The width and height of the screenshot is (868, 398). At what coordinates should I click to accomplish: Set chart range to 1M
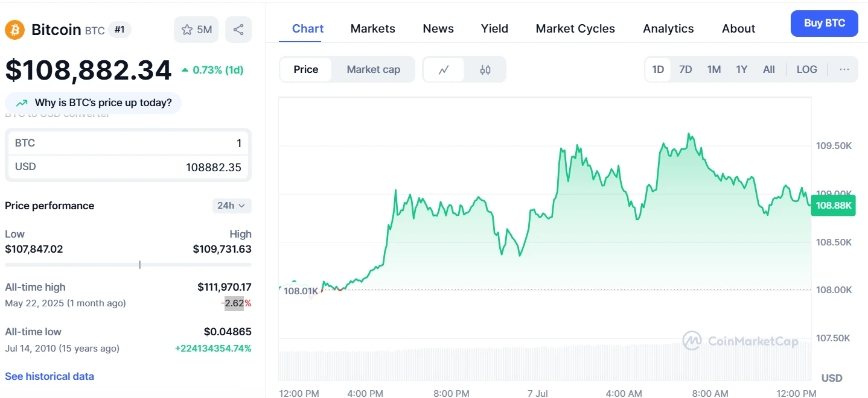[x=714, y=69]
